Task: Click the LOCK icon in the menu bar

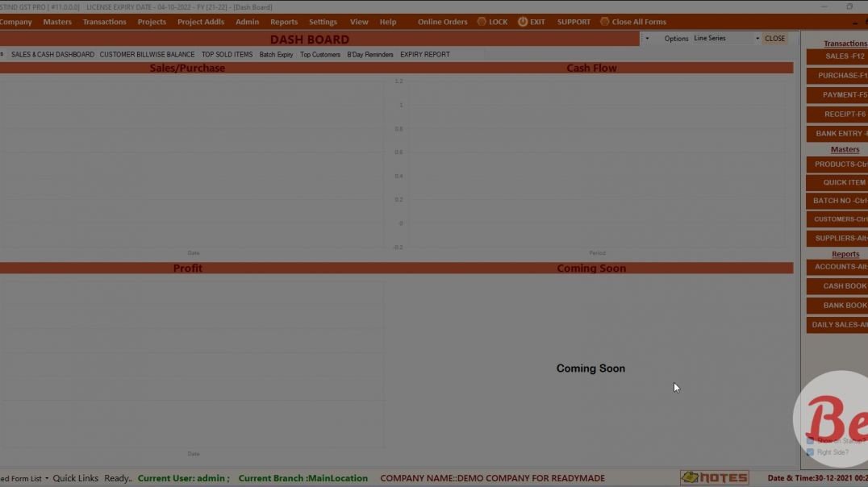Action: click(482, 22)
